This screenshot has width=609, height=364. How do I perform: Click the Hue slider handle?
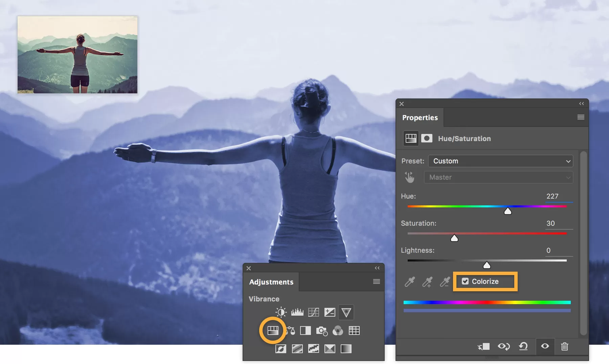(x=508, y=210)
